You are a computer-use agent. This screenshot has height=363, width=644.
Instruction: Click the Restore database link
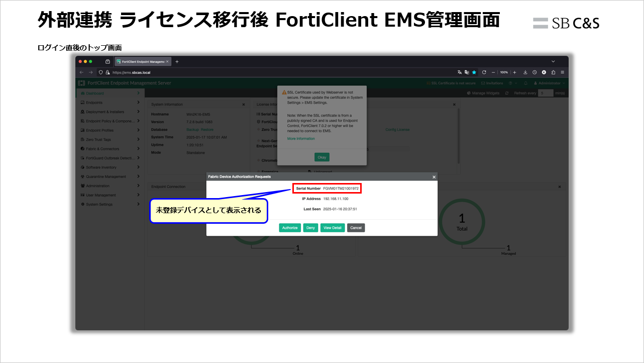click(x=207, y=130)
